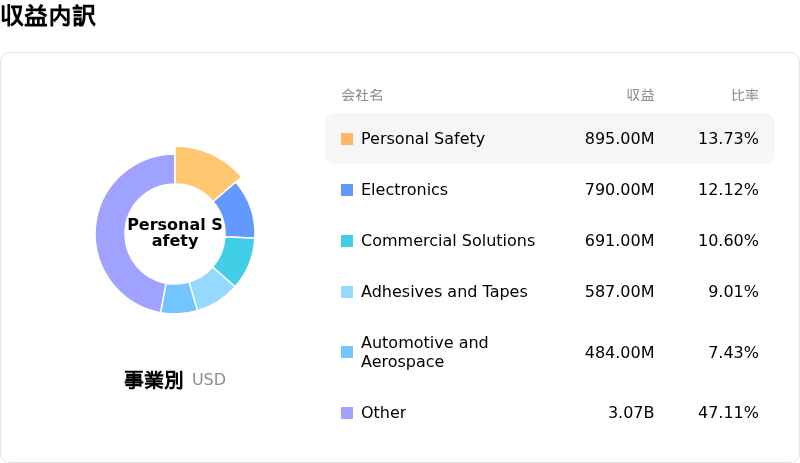The width and height of the screenshot is (800, 463).
Task: Select the Other row label
Action: coord(383,413)
